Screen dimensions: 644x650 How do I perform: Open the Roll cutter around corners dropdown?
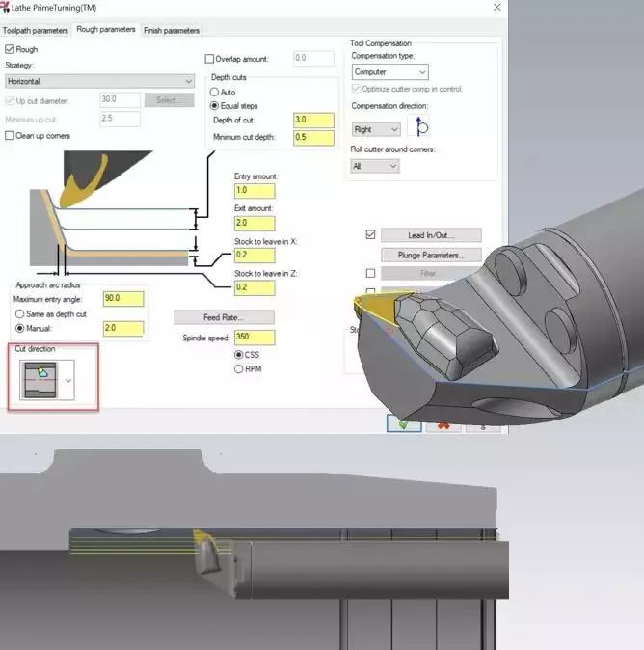375,166
